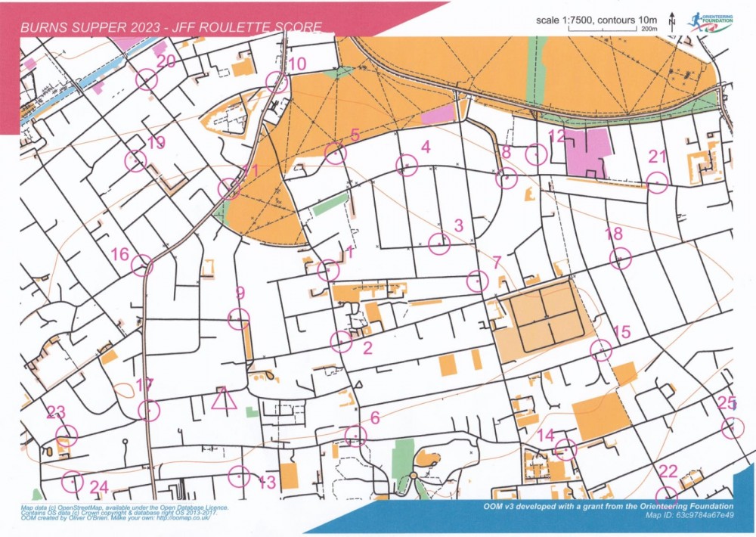Click the 200m scale bar

(x=628, y=29)
